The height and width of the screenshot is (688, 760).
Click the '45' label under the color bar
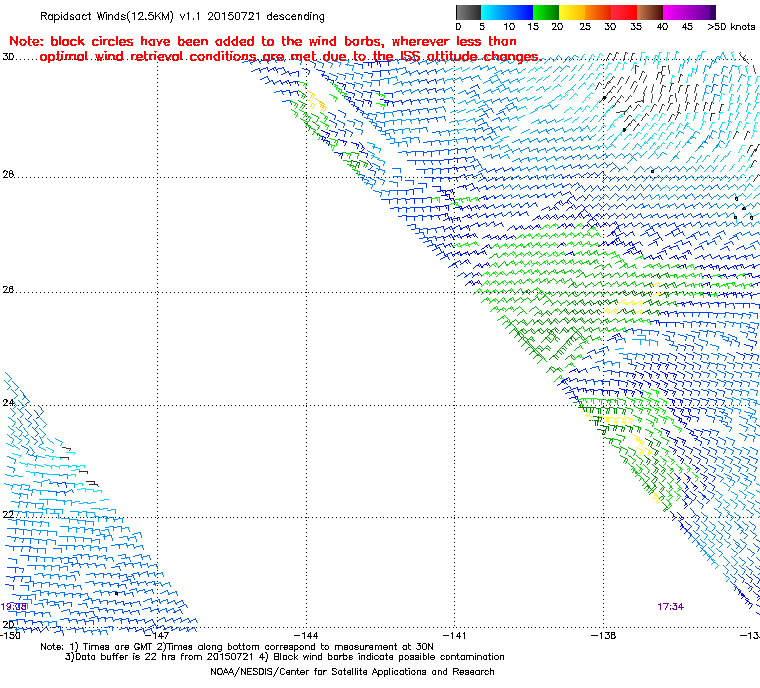687,27
